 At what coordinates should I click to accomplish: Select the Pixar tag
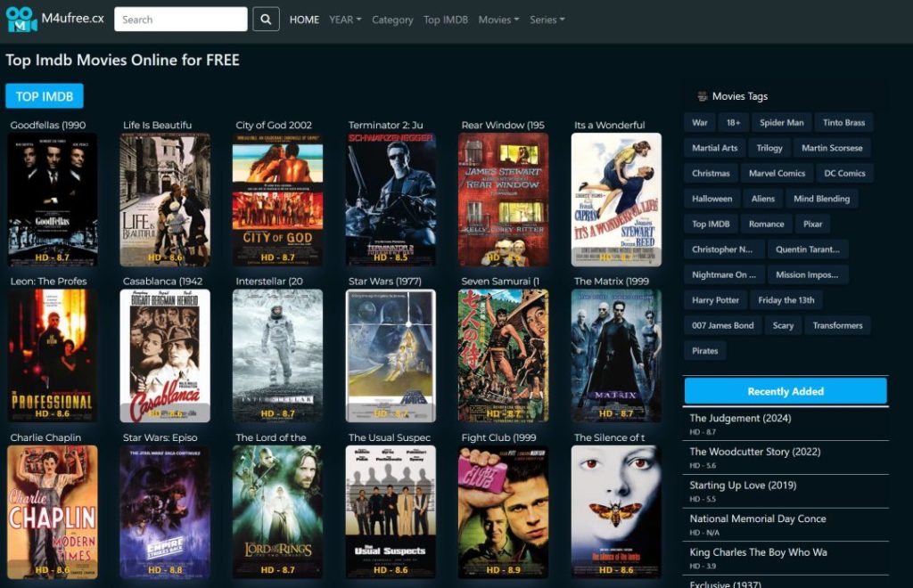(813, 224)
